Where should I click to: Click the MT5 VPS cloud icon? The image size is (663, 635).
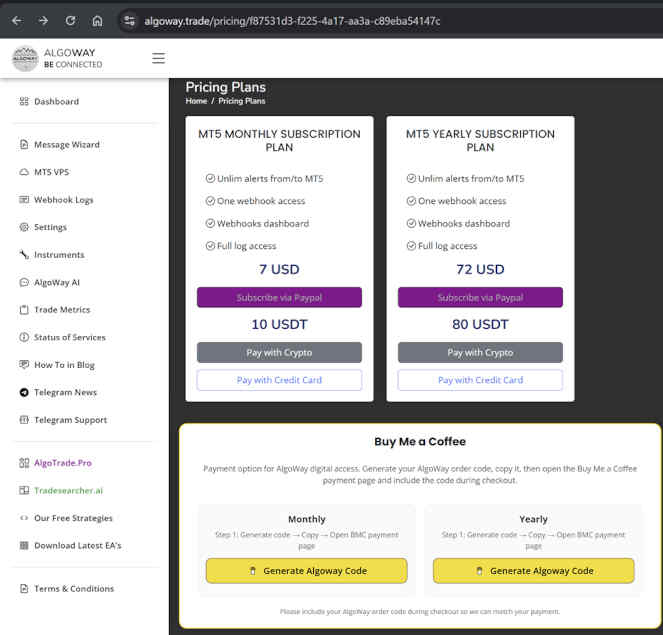24,172
